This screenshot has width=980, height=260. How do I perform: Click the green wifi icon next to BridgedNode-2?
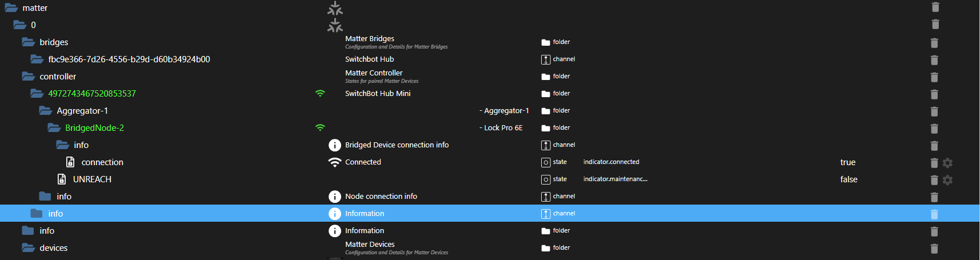click(x=320, y=127)
